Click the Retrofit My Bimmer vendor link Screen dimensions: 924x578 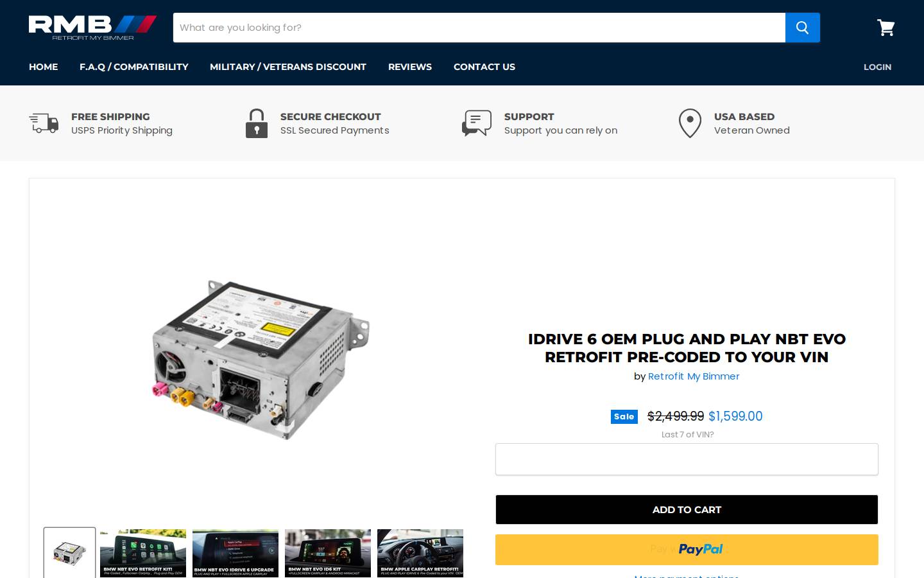coord(694,376)
